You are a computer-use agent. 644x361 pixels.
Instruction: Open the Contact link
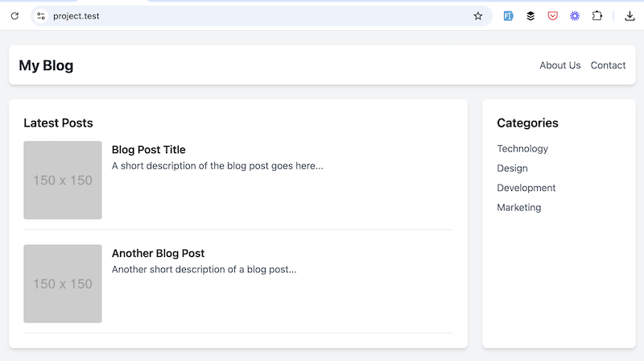pos(608,65)
